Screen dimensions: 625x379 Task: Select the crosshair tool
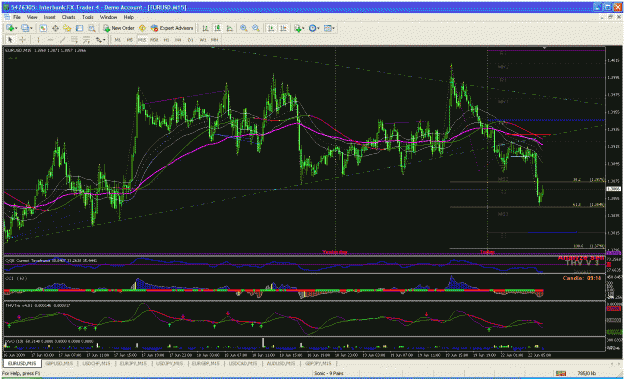pos(22,40)
